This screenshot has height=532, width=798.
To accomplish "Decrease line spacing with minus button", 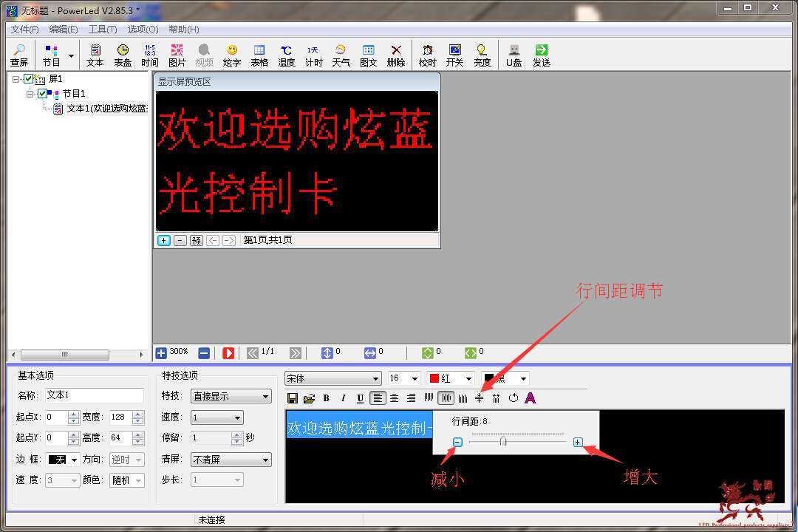I will pyautogui.click(x=457, y=442).
